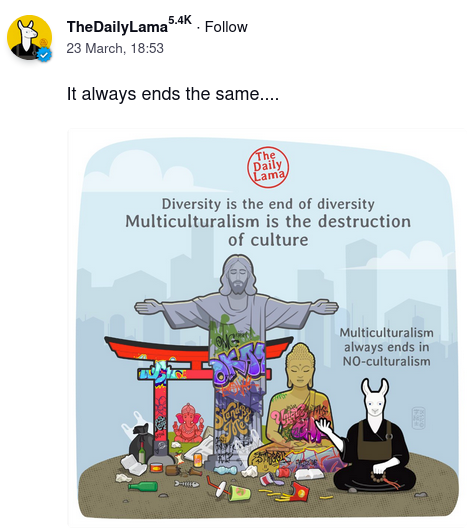Open TheDailyLama username profile link
Screen dimensions: 467x528
click(117, 27)
